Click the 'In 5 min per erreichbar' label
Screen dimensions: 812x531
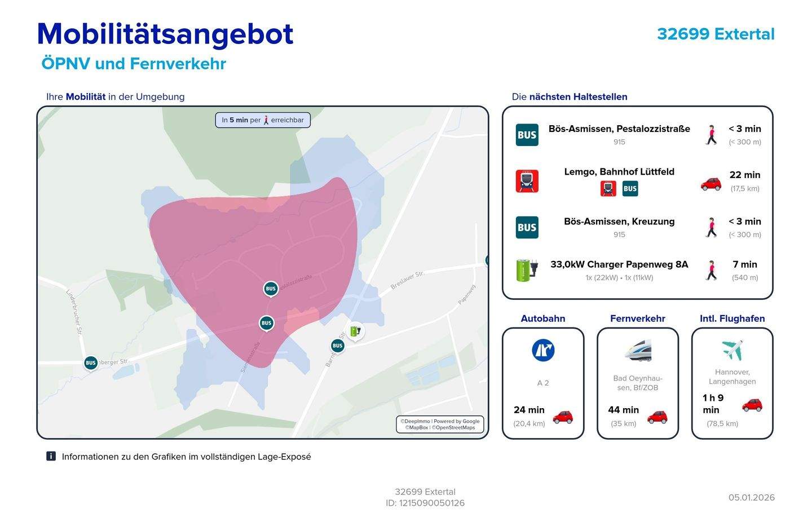[263, 120]
